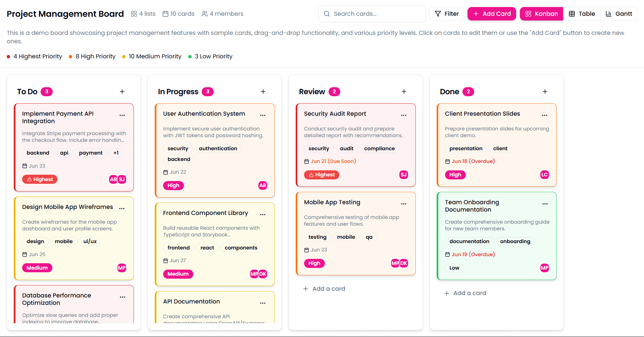Click Highest priority badge on Payment API card
This screenshot has height=337, width=644.
(40, 179)
